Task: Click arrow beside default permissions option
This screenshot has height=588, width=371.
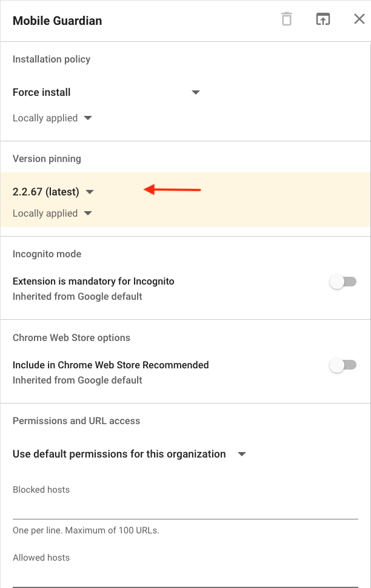Action: point(242,454)
